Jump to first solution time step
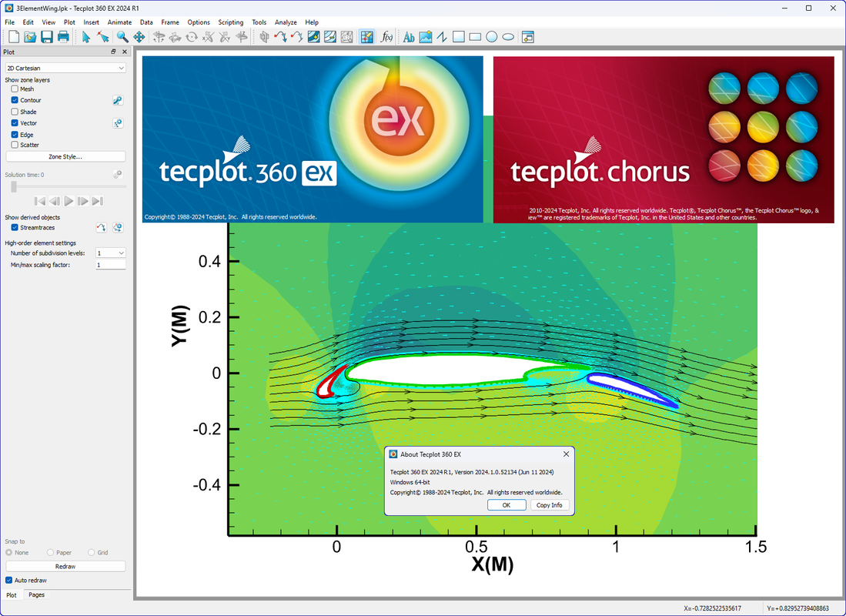This screenshot has width=846, height=616. click(x=40, y=202)
